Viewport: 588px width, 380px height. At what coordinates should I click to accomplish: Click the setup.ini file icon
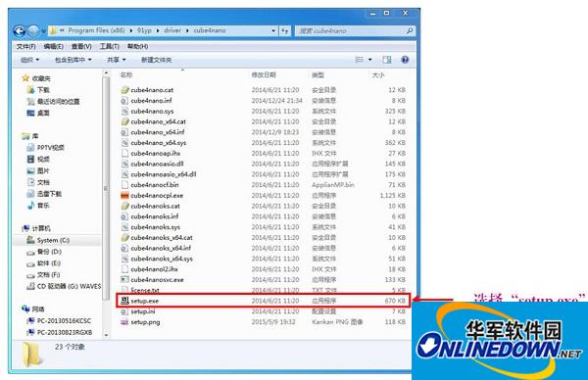(124, 311)
